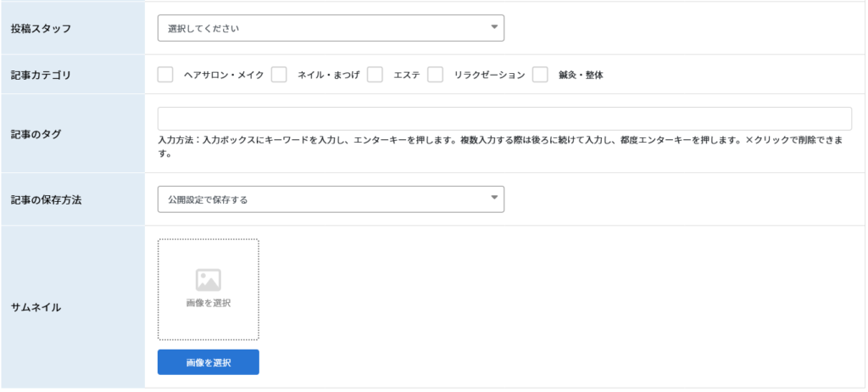Click the dotted thumbnail upload area
Image resolution: width=868 pixels, height=392 pixels.
coord(209,289)
